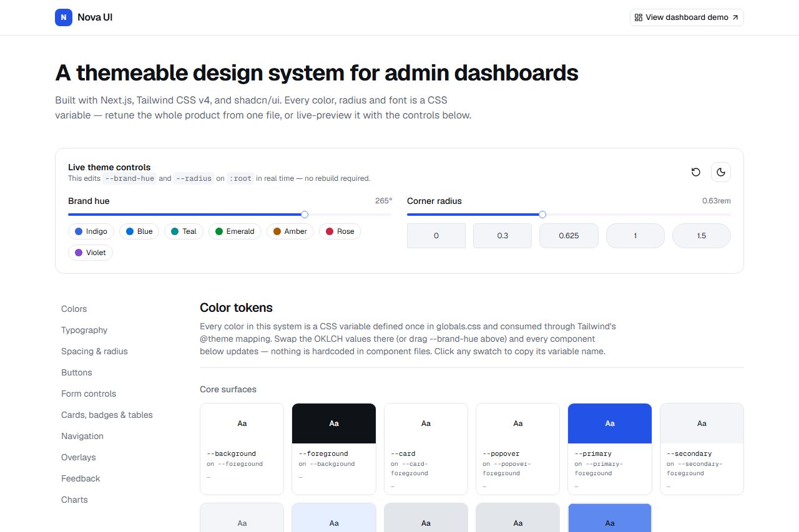
Task: Go to Colors section in sidebar
Action: (74, 309)
